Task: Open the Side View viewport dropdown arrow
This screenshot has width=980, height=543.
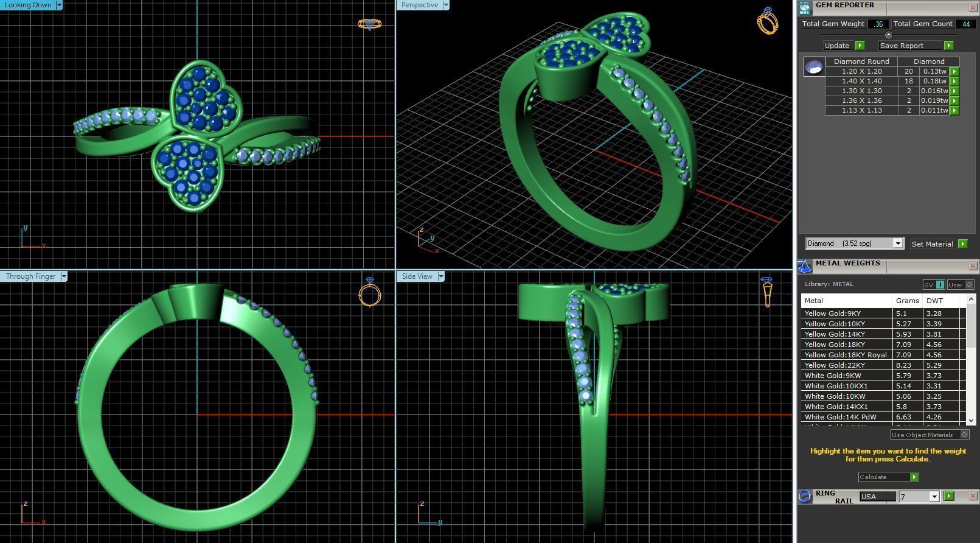Action: [441, 276]
